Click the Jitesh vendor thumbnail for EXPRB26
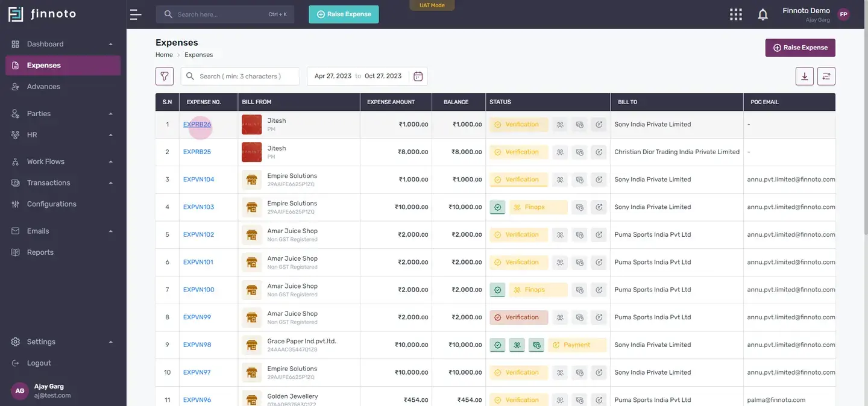The width and height of the screenshot is (868, 406). [252, 125]
